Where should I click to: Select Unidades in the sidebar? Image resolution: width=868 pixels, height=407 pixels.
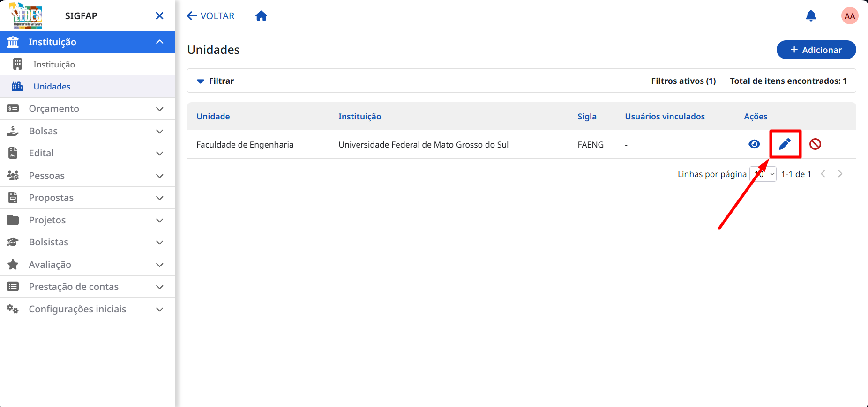[x=88, y=87]
